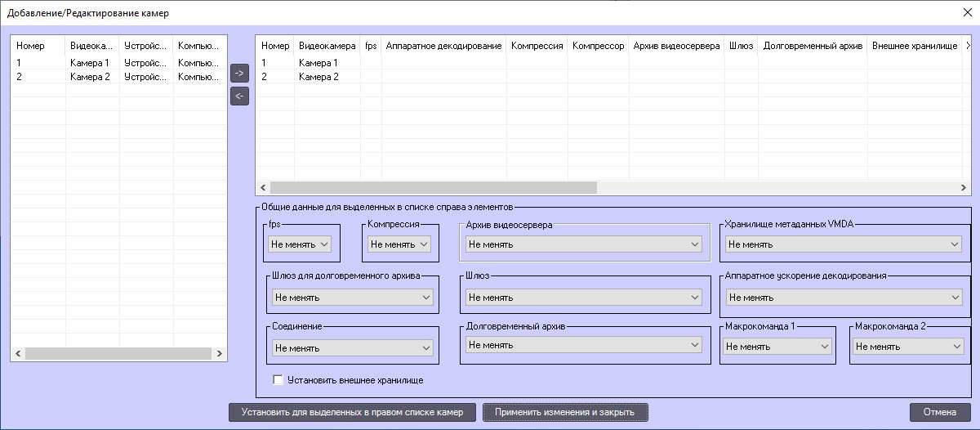The height and width of the screenshot is (430, 980).
Task: Select Камера 2 row in left list
Action: (119, 76)
